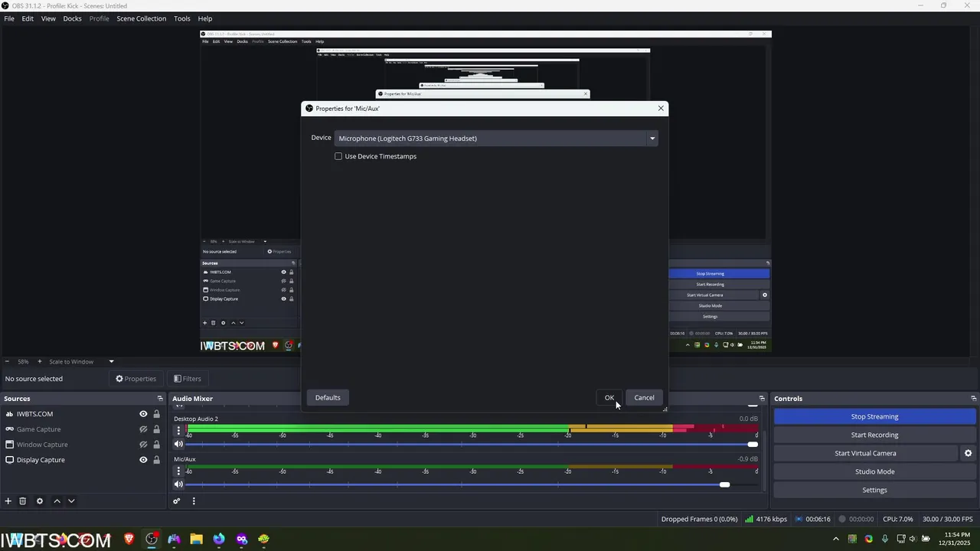
Task: Open source properties gear in Sources toolbar
Action: (40, 501)
